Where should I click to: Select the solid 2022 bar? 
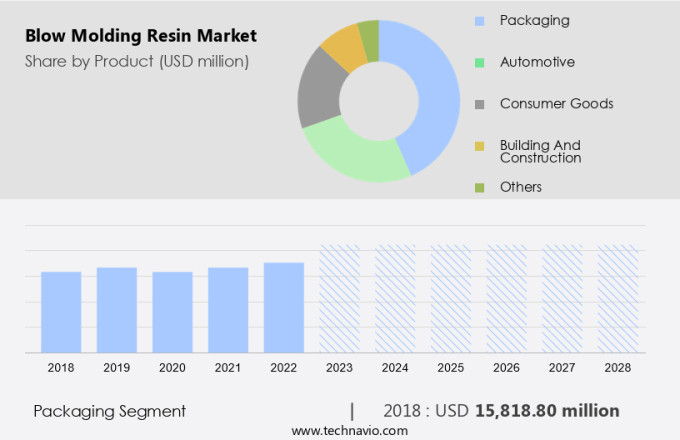pyautogui.click(x=284, y=307)
